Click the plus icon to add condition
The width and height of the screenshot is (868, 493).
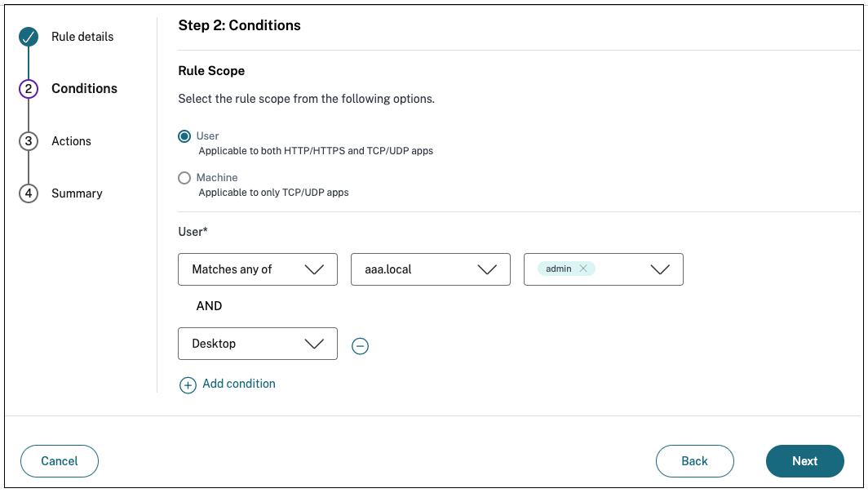click(188, 385)
